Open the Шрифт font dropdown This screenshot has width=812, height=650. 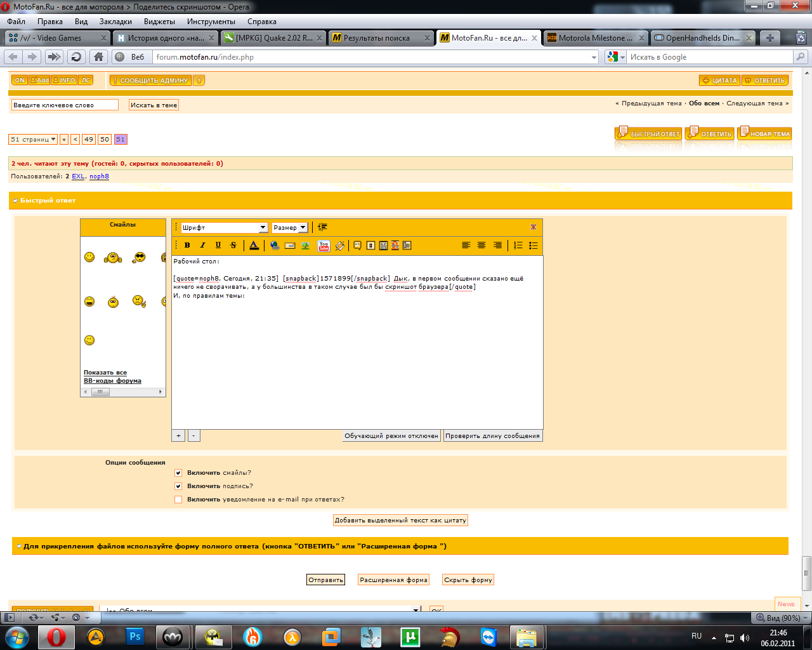[225, 227]
